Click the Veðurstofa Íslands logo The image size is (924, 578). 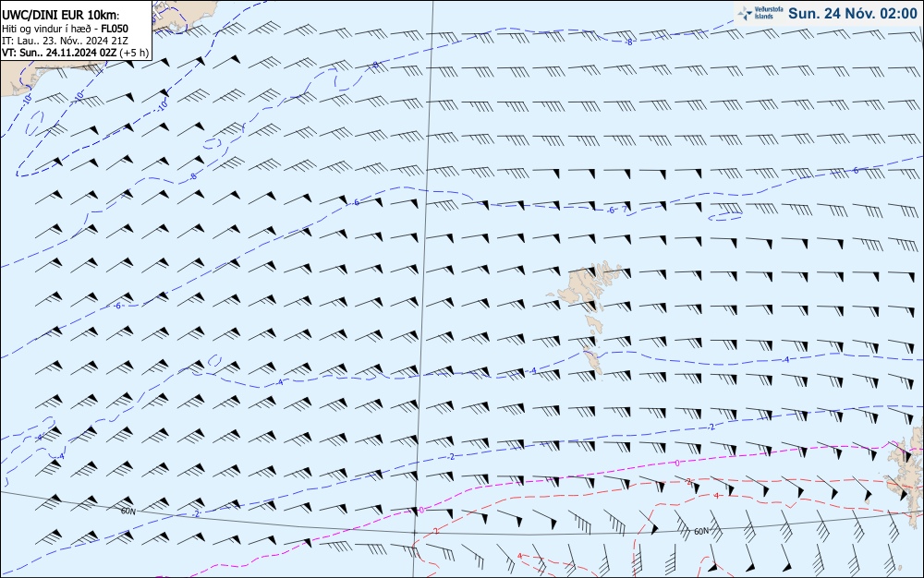[760, 13]
